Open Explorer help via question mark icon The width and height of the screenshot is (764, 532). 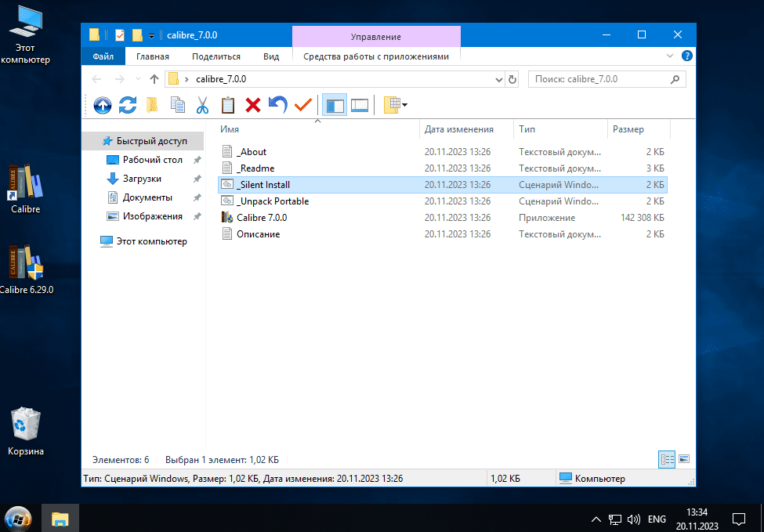pos(687,56)
